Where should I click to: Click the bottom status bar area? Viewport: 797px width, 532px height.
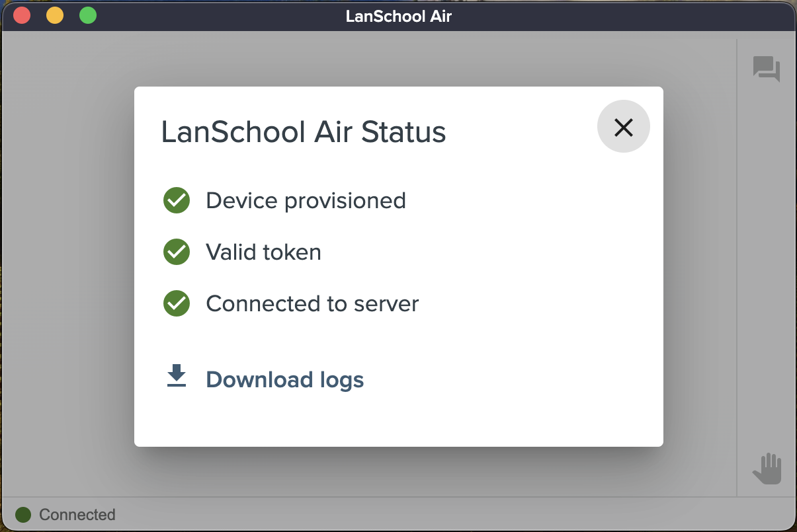398,514
